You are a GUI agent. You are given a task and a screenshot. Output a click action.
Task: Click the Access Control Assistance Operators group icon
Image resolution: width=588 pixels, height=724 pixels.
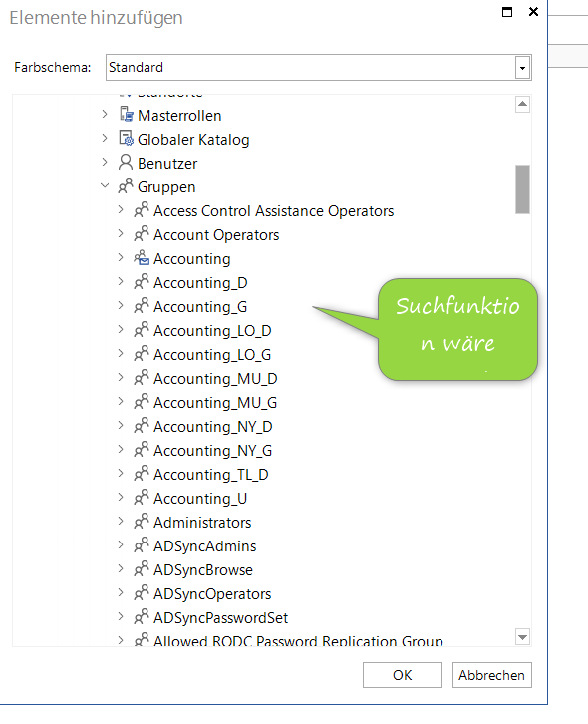(x=142, y=210)
